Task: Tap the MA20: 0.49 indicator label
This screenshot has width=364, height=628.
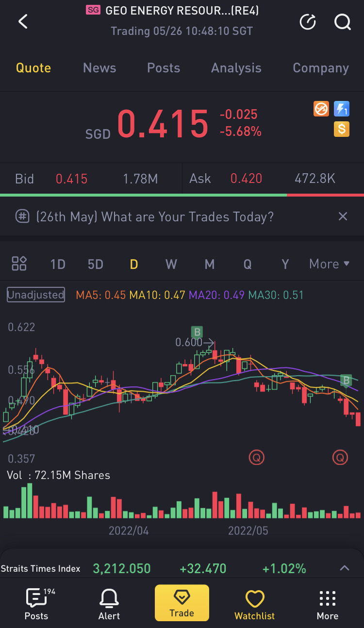Action: coord(216,295)
